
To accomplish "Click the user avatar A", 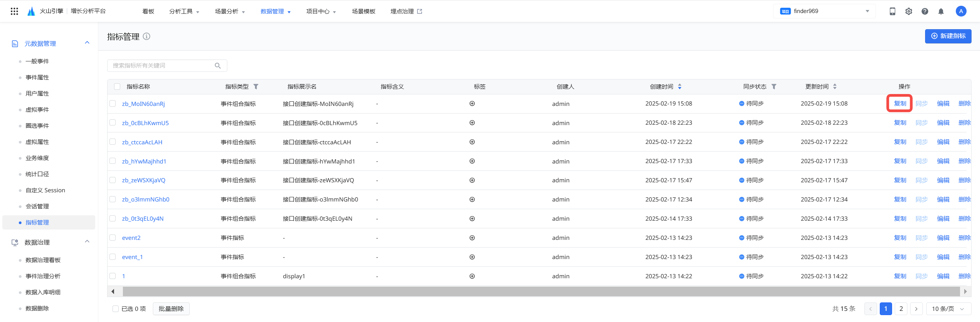I will [961, 11].
